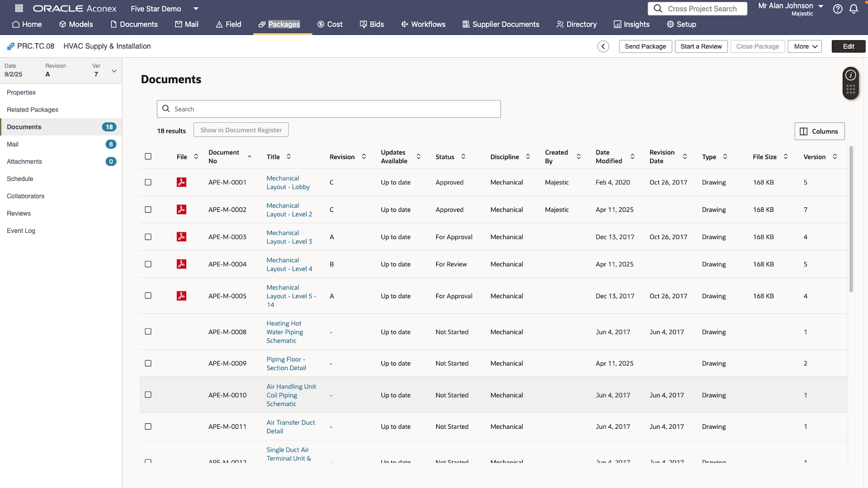Go to the Workflows menu
The height and width of the screenshot is (488, 868).
click(x=423, y=24)
